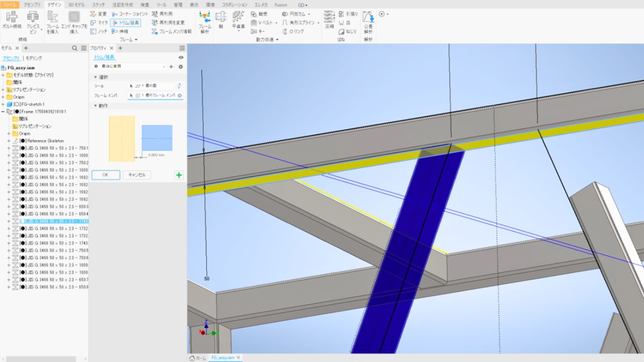Open the 平歯車 dropdown arrow
Image resolution: width=644 pixels, height=362 pixels.
238,31
